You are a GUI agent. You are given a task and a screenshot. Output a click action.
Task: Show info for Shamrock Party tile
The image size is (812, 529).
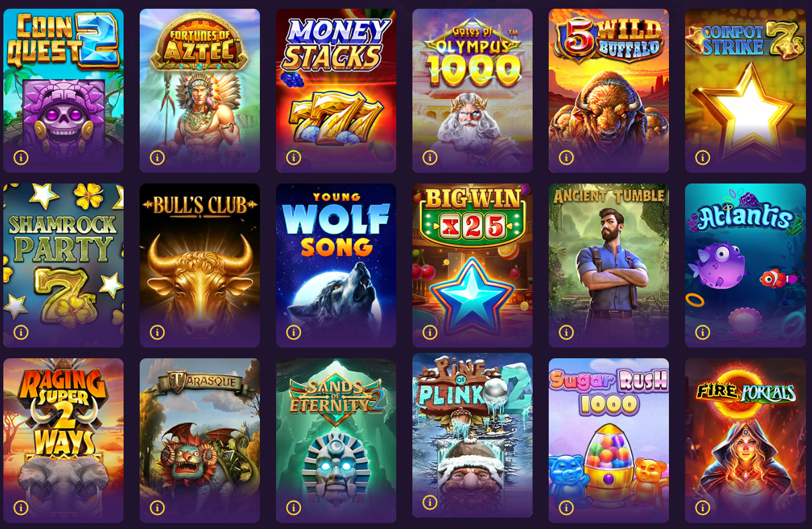(x=21, y=332)
